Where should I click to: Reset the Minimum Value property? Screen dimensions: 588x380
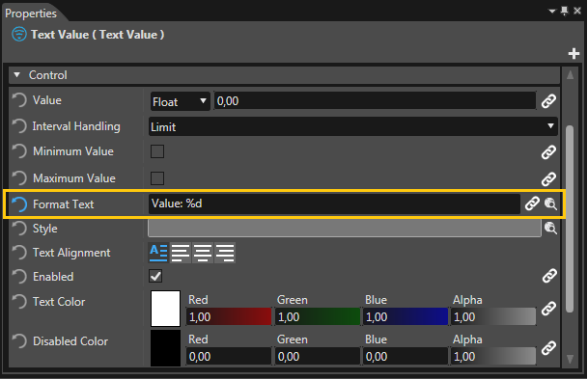click(19, 151)
